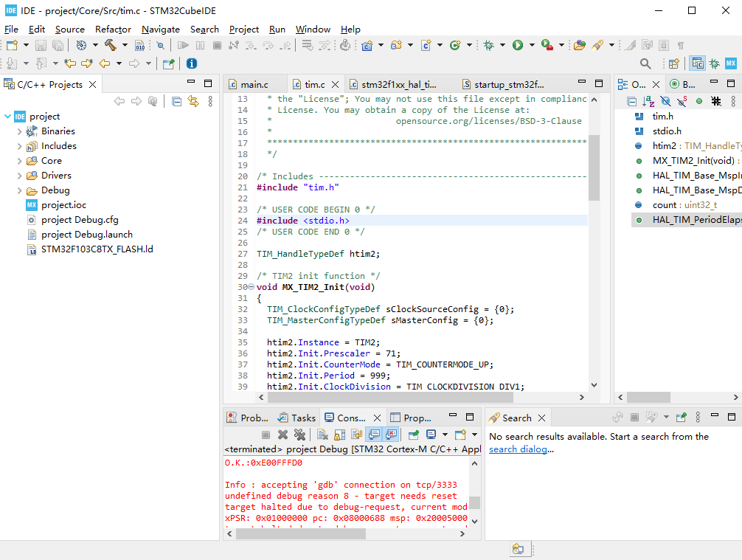This screenshot has width=742, height=560.
Task: Click the Back navigation yellow arrow
Action: point(105,63)
